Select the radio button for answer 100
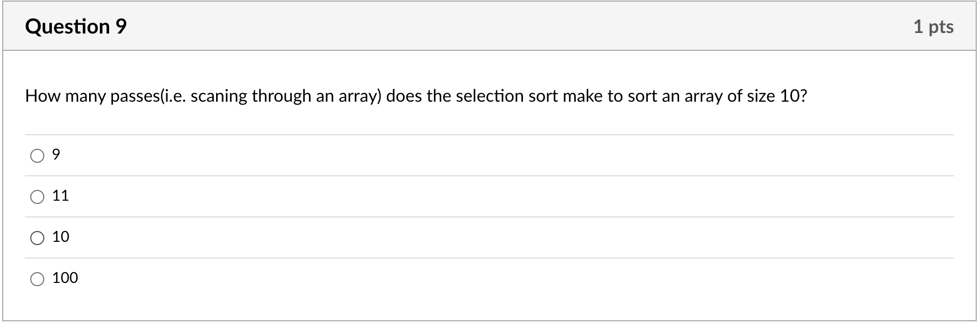 pos(37,278)
